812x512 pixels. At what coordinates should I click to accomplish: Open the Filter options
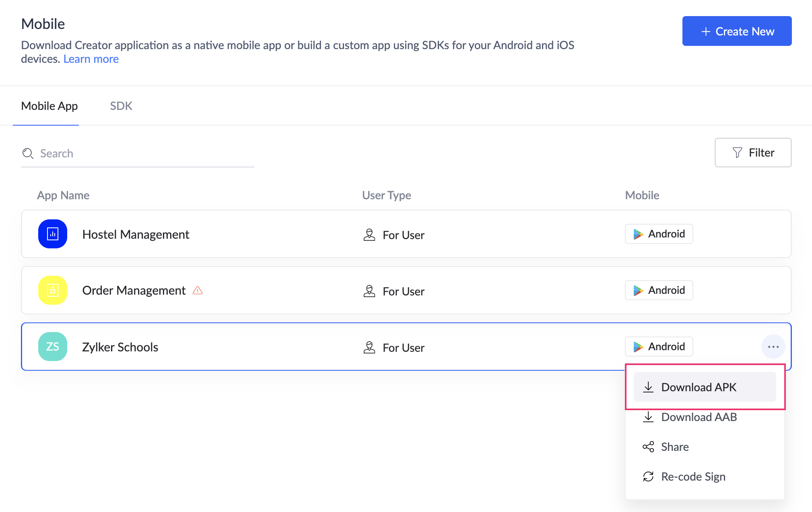(753, 153)
